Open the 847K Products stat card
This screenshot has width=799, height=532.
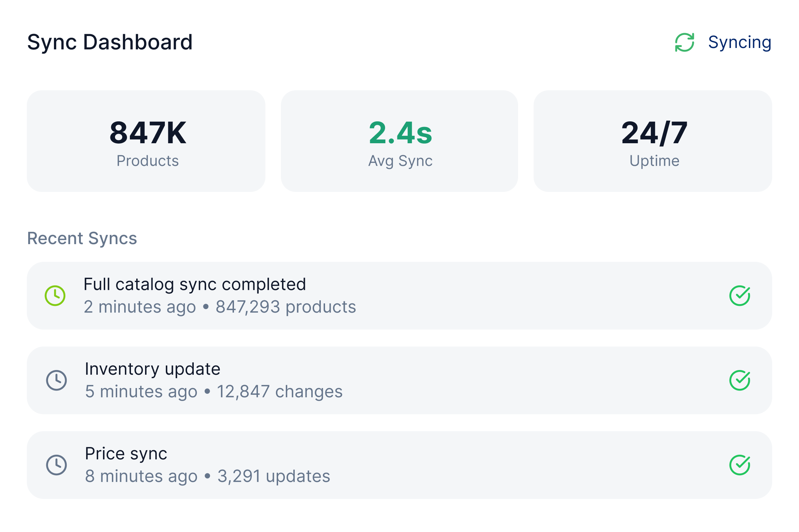[146, 141]
